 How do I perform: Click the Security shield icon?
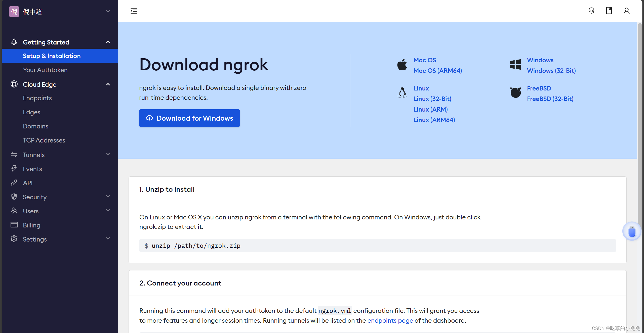coord(14,197)
